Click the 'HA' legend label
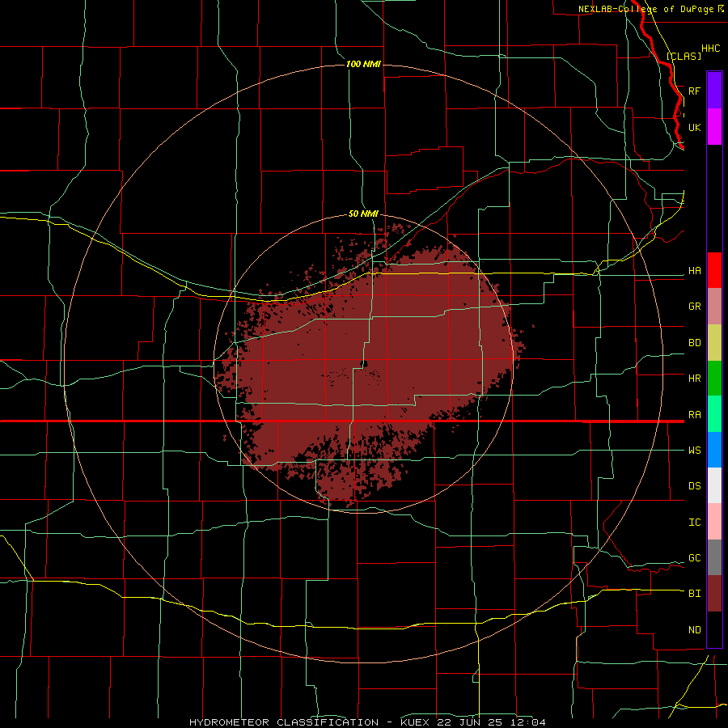The width and height of the screenshot is (728, 728). [694, 271]
